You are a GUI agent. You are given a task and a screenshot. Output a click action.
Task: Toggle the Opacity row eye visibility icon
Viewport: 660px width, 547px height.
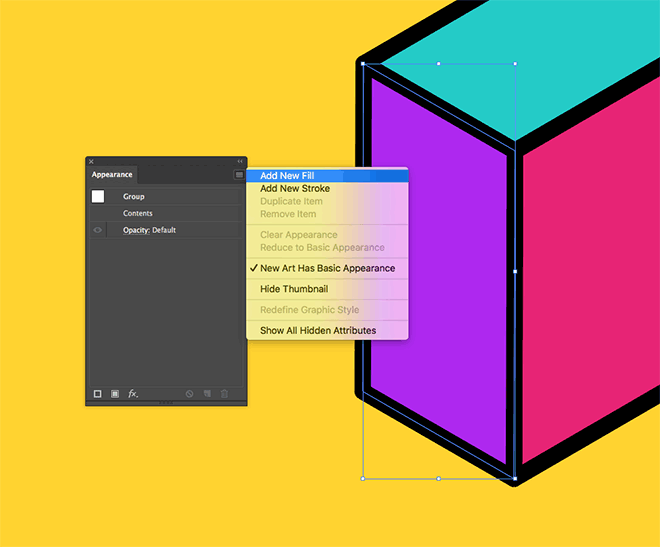98,230
